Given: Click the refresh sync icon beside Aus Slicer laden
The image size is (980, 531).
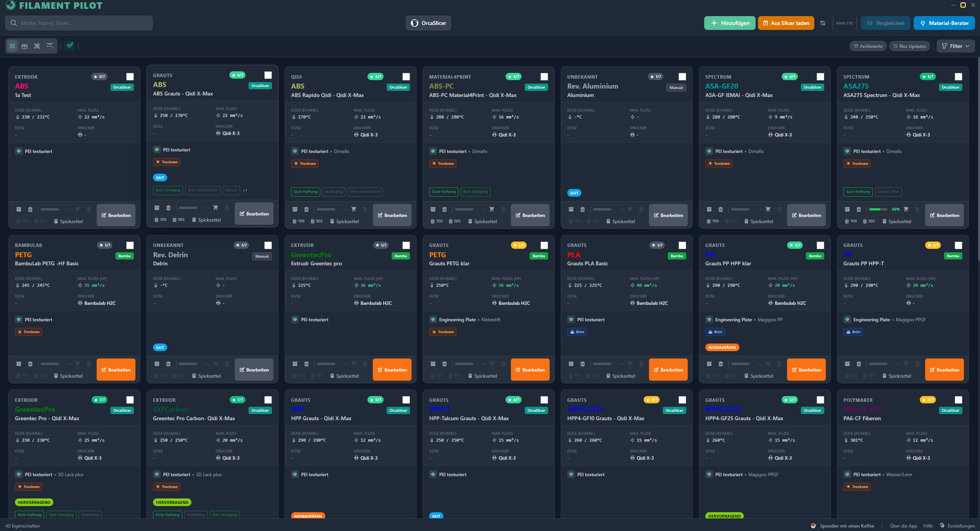Looking at the screenshot, I should pos(823,23).
